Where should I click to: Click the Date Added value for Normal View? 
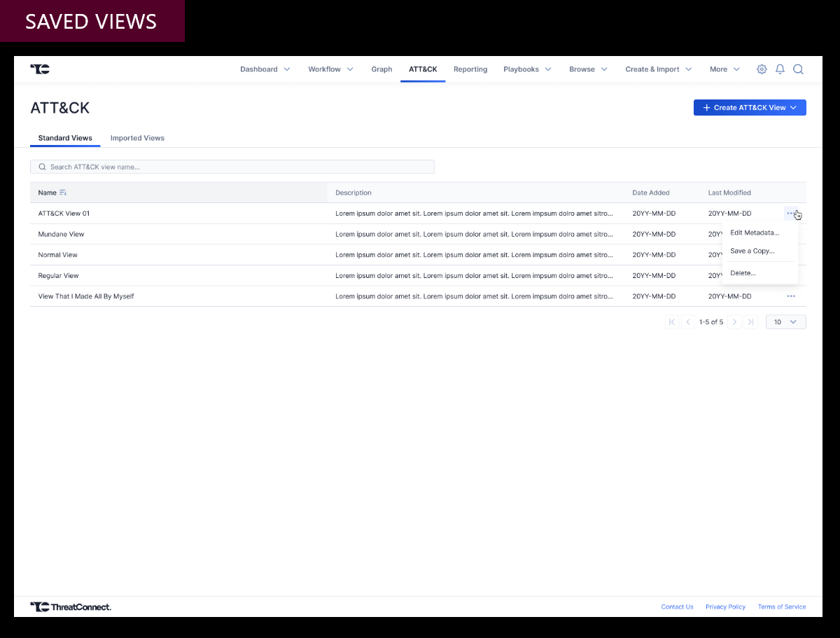(654, 255)
